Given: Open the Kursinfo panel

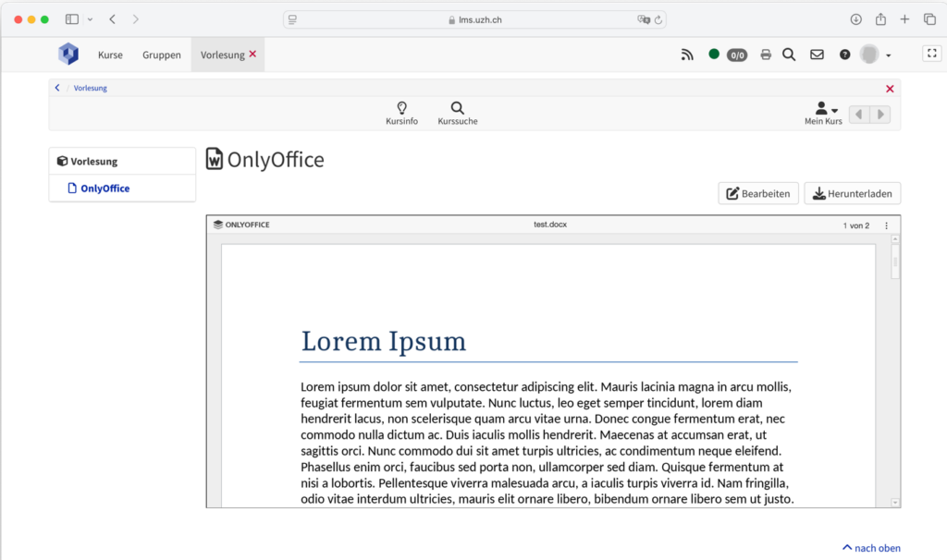Looking at the screenshot, I should pyautogui.click(x=402, y=112).
